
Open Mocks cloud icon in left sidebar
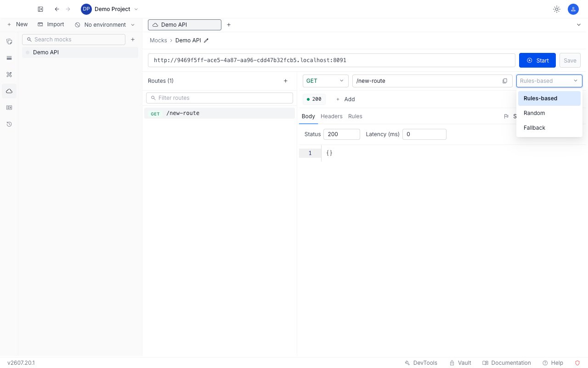coord(9,91)
